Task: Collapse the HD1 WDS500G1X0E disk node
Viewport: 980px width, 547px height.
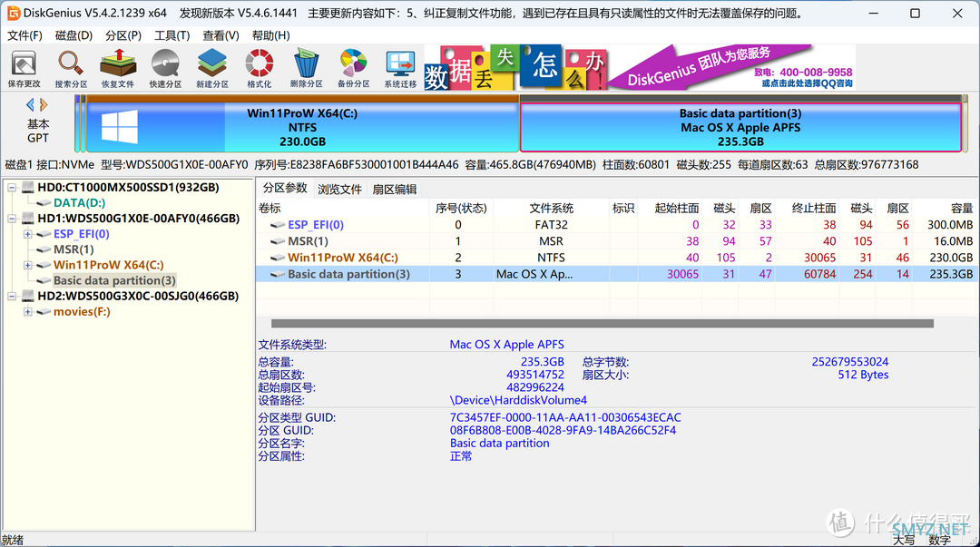Action: [12, 219]
